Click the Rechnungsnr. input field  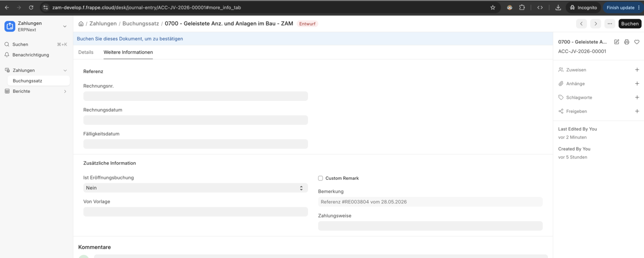(x=195, y=96)
